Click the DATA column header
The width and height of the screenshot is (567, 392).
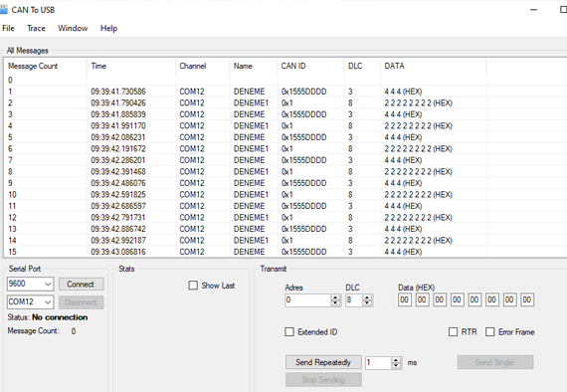pyautogui.click(x=433, y=67)
